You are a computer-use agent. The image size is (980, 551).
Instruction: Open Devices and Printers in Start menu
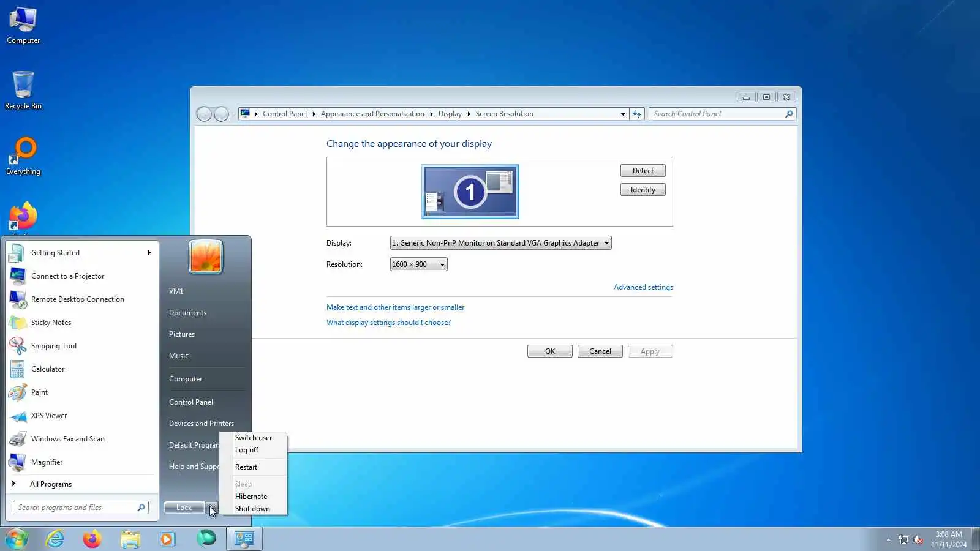[x=202, y=424]
